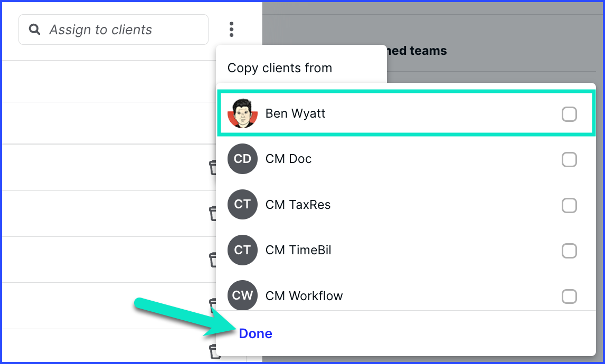
Task: Check the CM TaxRes checkbox
Action: coord(569,206)
